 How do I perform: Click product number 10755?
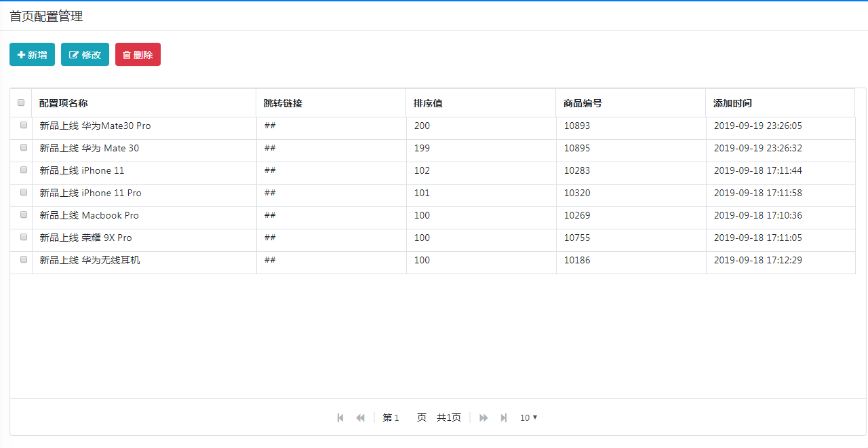(577, 238)
